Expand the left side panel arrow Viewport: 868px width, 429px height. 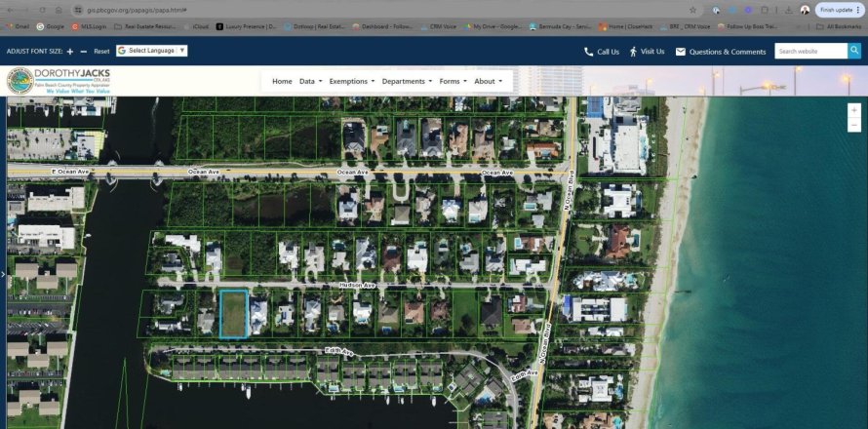click(3, 274)
